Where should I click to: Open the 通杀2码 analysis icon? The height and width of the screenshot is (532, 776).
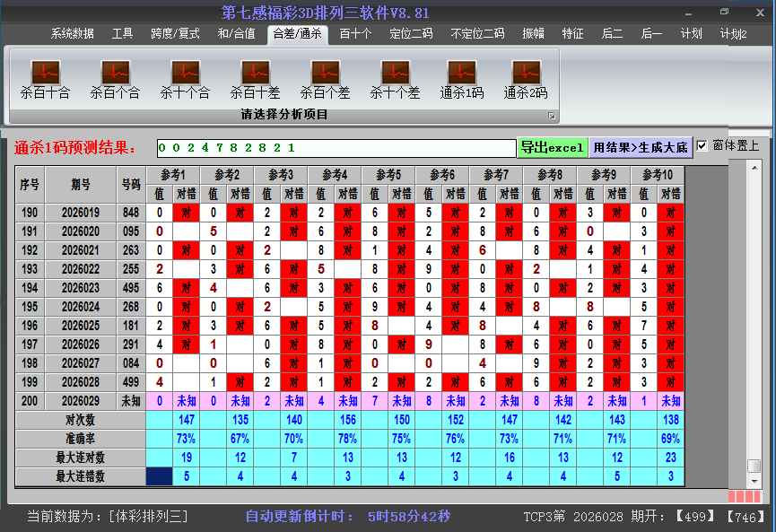[x=525, y=76]
